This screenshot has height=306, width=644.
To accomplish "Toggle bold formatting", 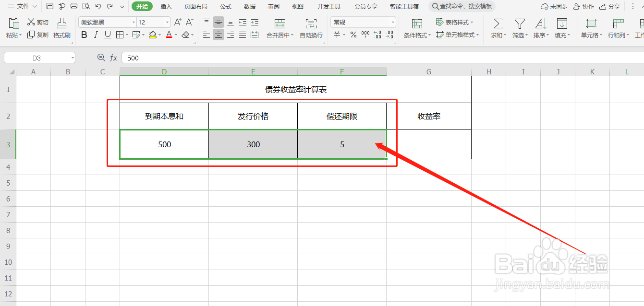I will [x=84, y=35].
